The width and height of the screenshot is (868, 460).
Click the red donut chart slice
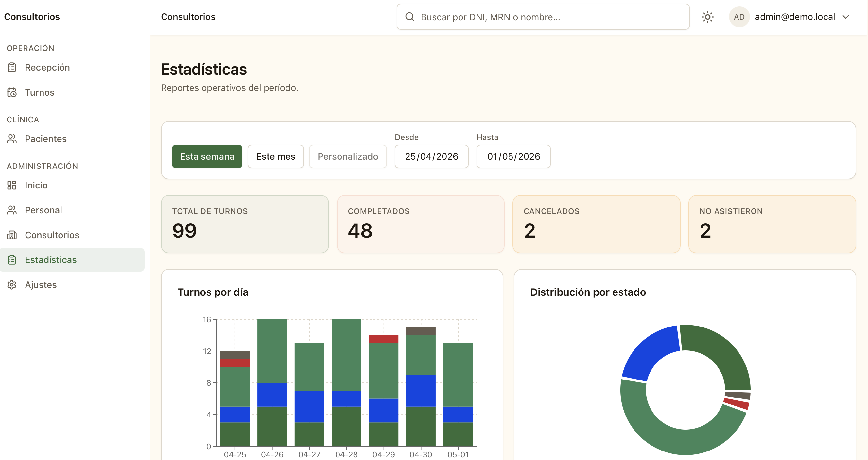(737, 404)
